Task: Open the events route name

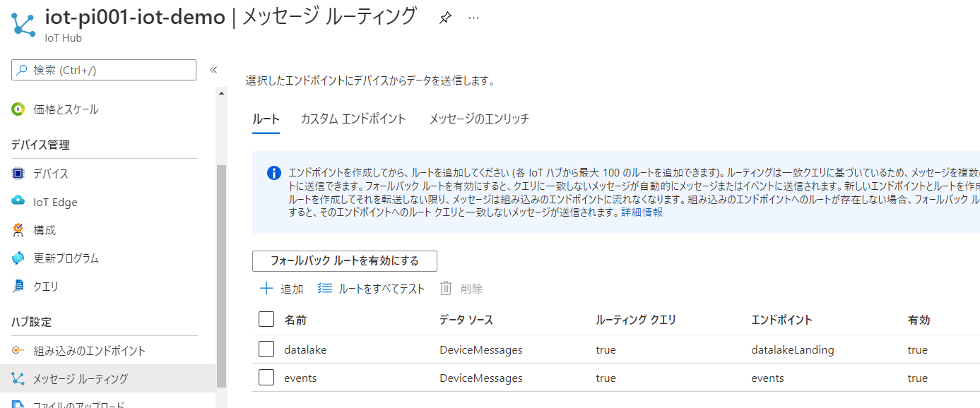Action: pyautogui.click(x=300, y=378)
